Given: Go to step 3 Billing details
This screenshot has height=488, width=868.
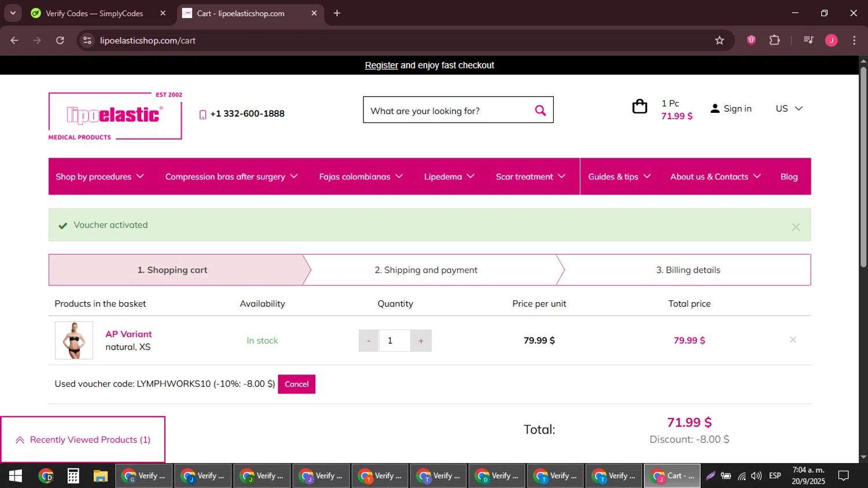Looking at the screenshot, I should click(x=688, y=270).
